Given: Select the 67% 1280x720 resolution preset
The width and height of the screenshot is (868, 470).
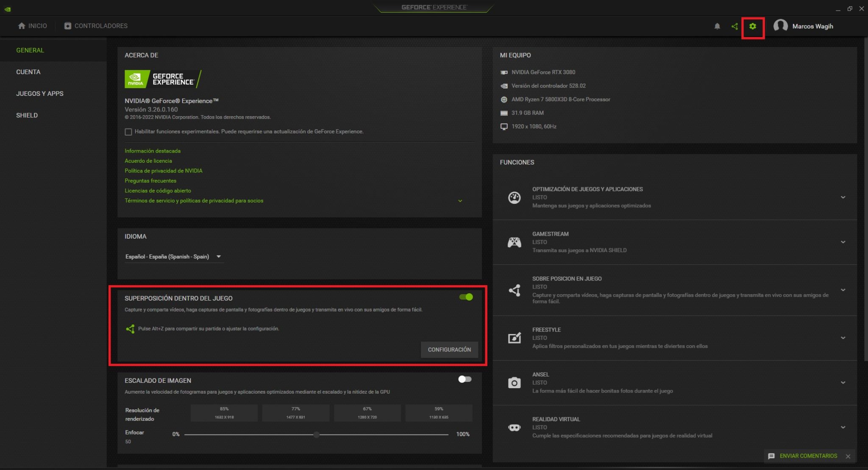Looking at the screenshot, I should (367, 412).
